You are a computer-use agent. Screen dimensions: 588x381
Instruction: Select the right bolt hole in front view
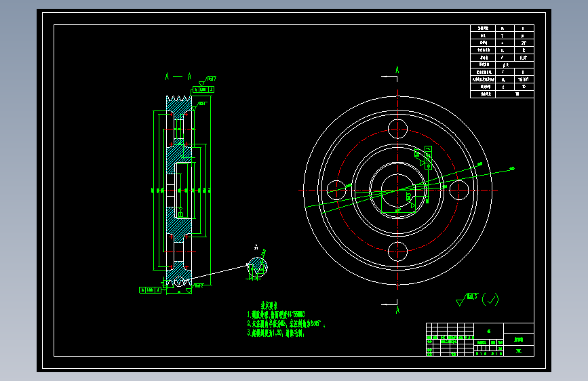458,190
